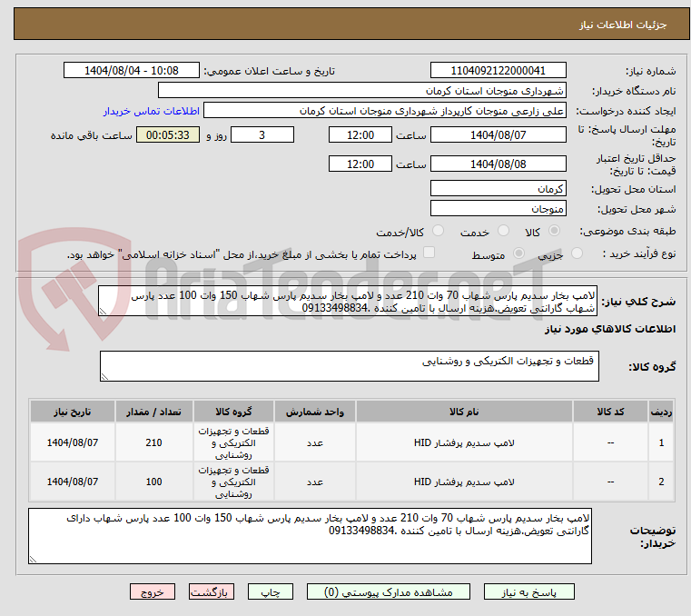Viewport: 691px width, 616px height.
Task: Click the ردیف column header
Action: click(661, 412)
